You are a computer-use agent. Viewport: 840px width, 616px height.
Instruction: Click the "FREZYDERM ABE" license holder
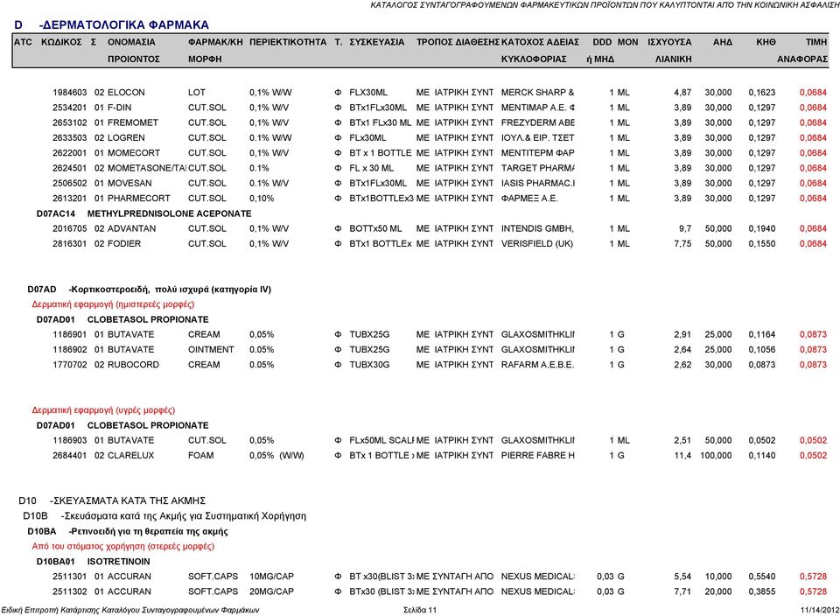coord(538,122)
